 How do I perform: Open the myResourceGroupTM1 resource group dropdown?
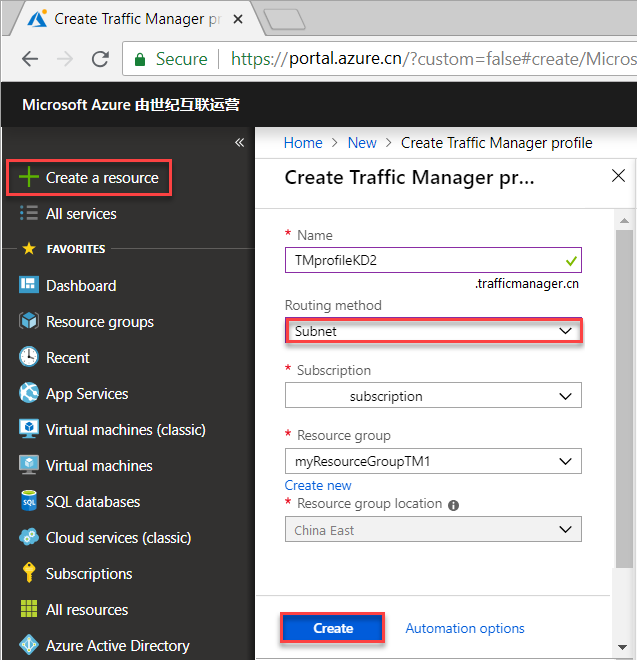pos(433,461)
